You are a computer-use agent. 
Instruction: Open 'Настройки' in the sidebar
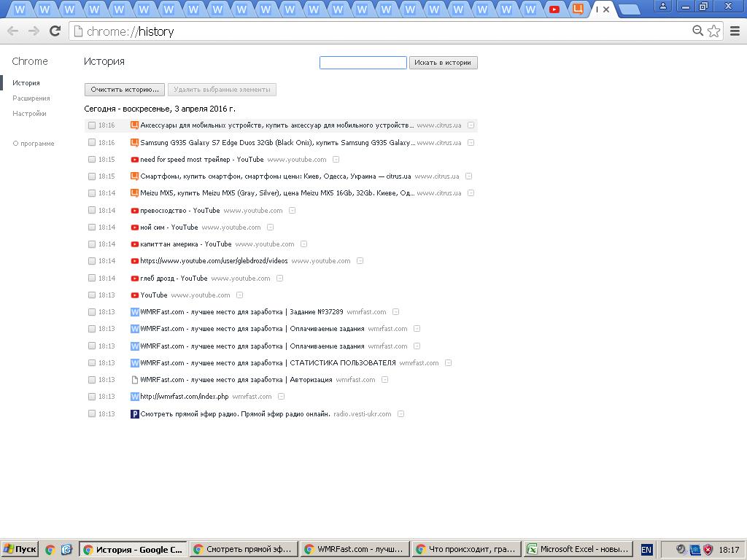click(x=29, y=113)
